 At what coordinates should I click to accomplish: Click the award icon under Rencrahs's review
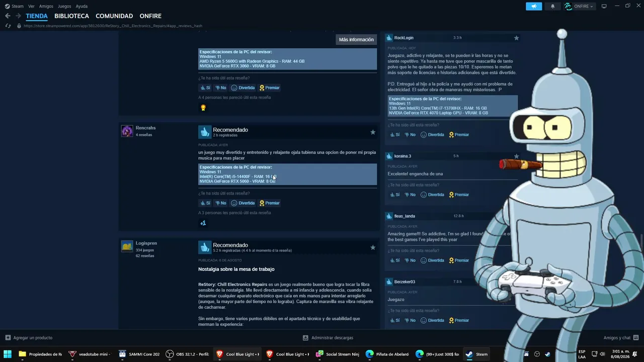point(203,223)
